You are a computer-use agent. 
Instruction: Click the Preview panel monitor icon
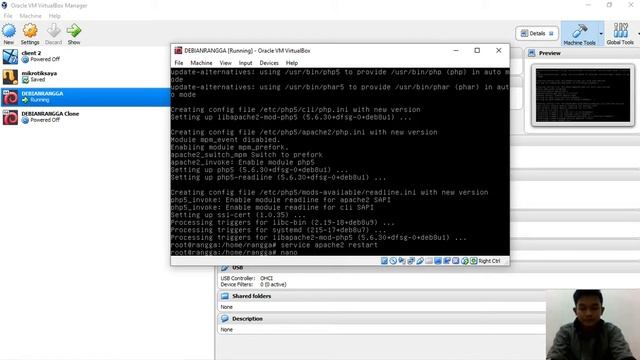(531, 53)
